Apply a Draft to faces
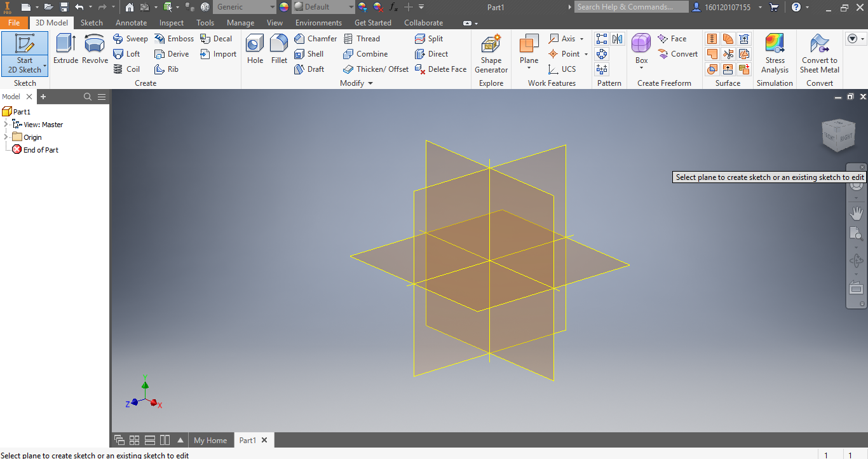The height and width of the screenshot is (459, 868). click(x=309, y=69)
